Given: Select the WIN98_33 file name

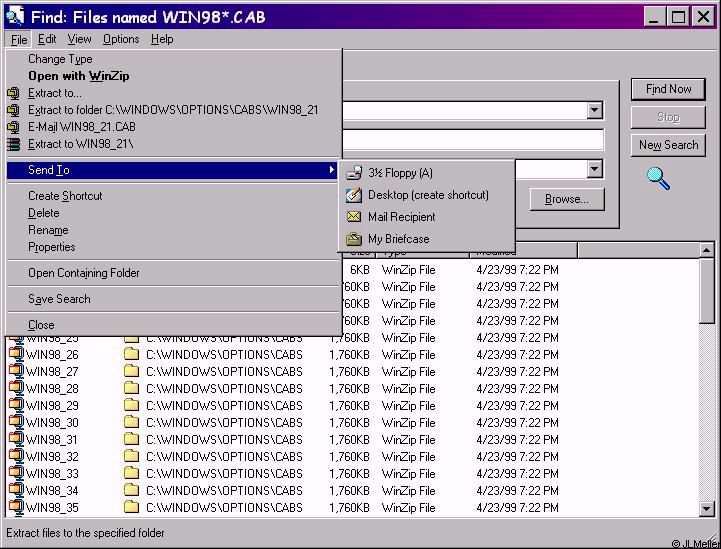Looking at the screenshot, I should point(52,474).
